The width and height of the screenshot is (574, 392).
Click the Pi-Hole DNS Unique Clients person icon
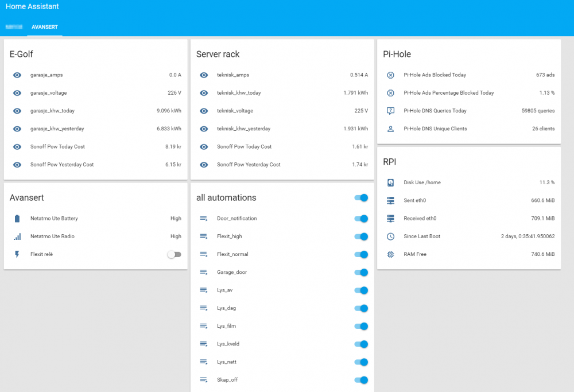(x=391, y=129)
